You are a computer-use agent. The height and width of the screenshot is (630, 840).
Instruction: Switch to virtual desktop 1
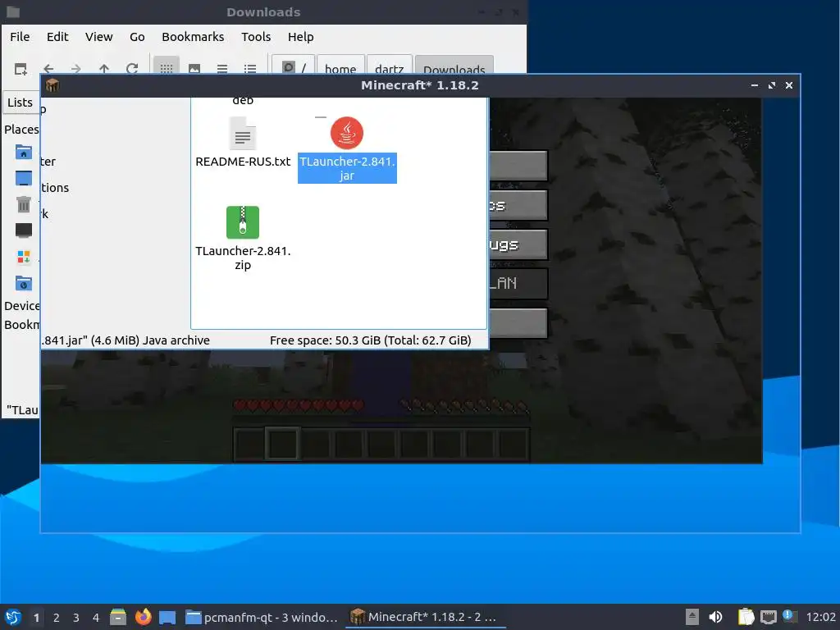pyautogui.click(x=36, y=618)
